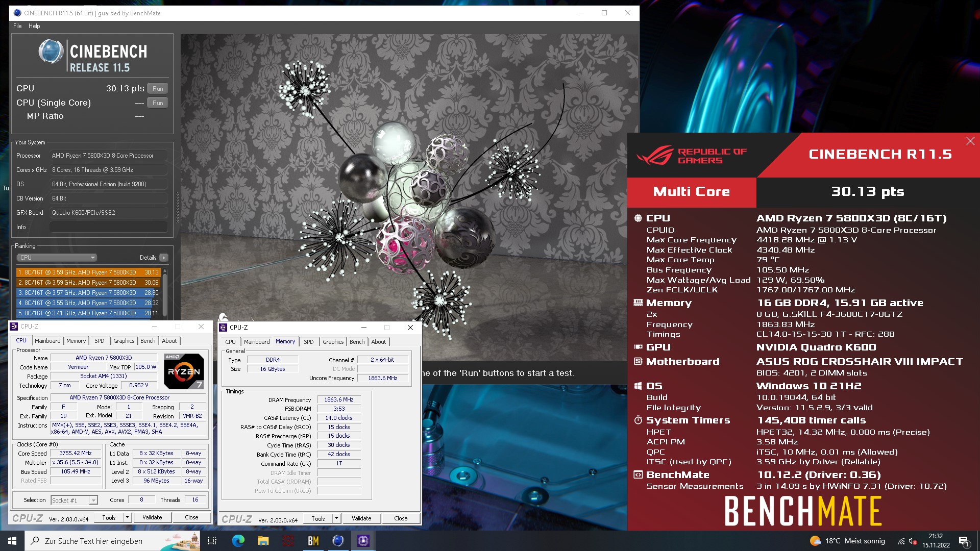Switch to CPU-Z via taskbar icon
This screenshot has width=980, height=551.
click(363, 541)
